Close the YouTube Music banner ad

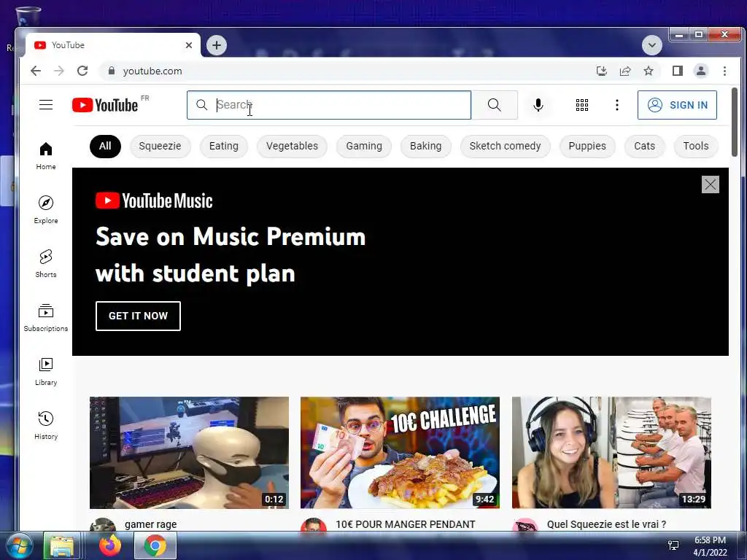pos(710,184)
